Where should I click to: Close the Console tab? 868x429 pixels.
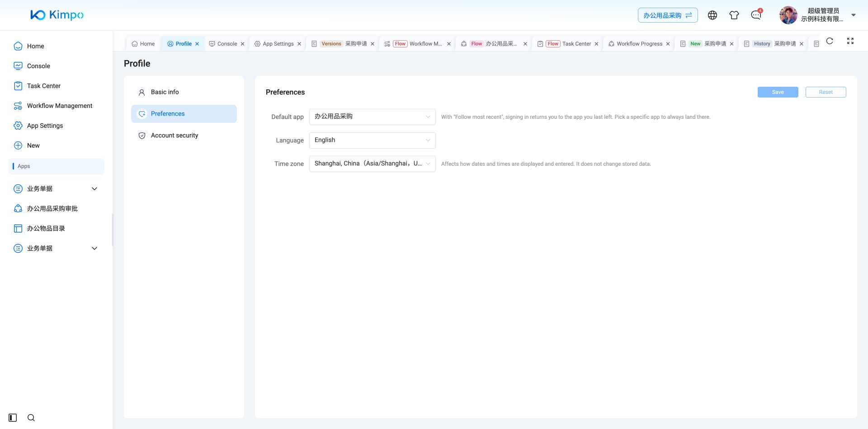pyautogui.click(x=242, y=44)
